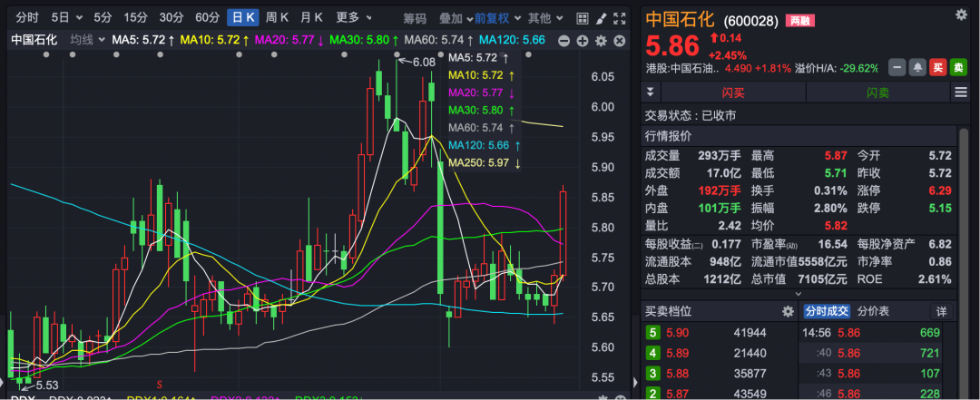
Task: Open the 叠加 overlay dropdown
Action: [455, 18]
